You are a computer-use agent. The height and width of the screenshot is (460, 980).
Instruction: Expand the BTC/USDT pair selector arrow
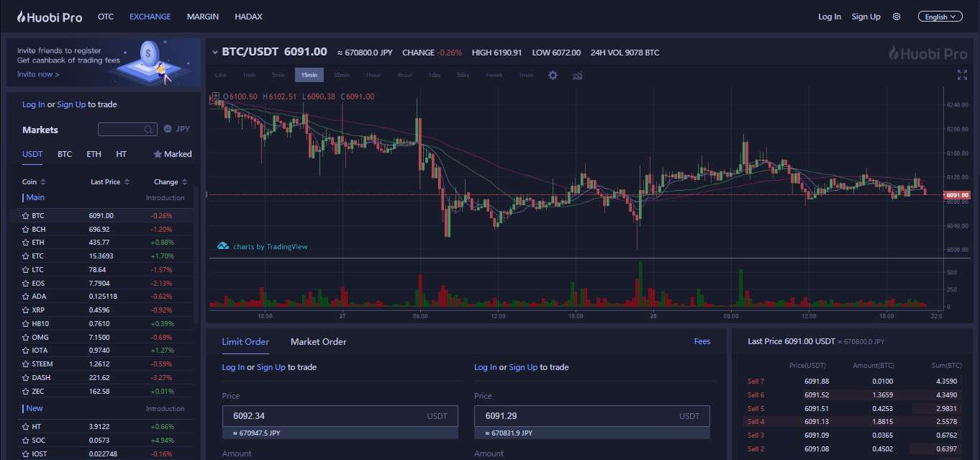pyautogui.click(x=215, y=53)
